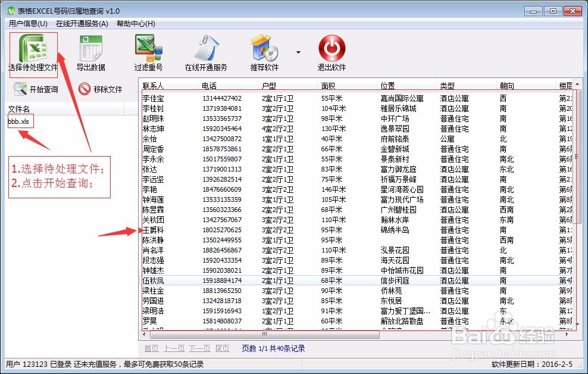The width and height of the screenshot is (588, 374).
Task: Click the 类型 column header
Action: click(x=467, y=86)
